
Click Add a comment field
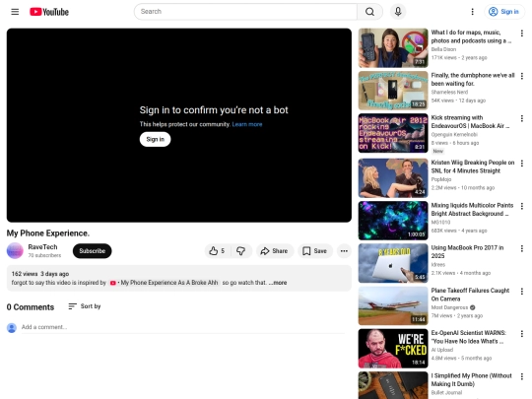point(183,327)
